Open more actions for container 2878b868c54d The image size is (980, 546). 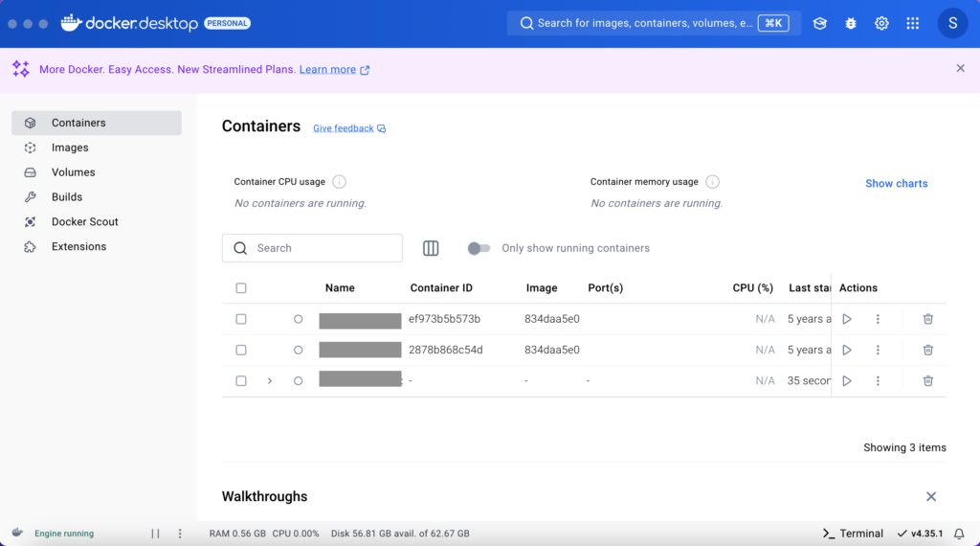(x=878, y=350)
